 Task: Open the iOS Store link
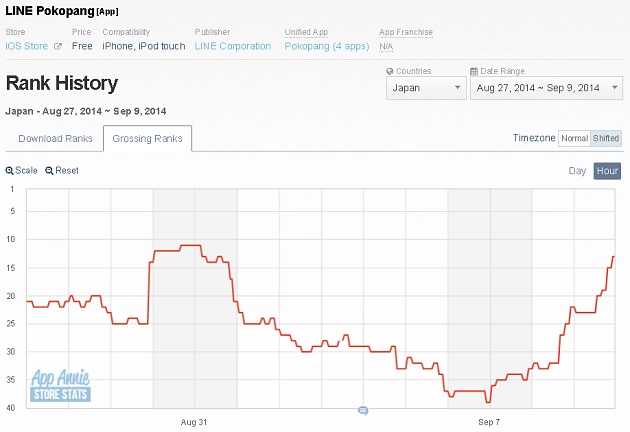tap(27, 46)
